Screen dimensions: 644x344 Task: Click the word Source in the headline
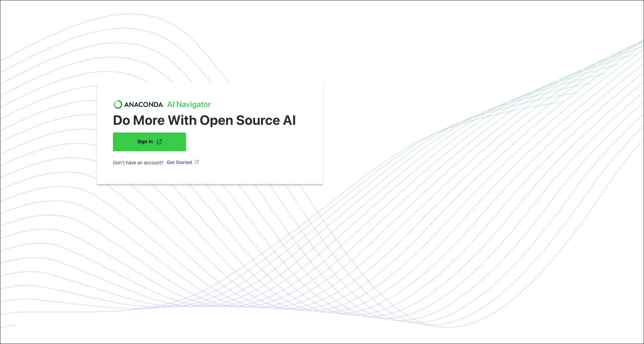tap(258, 120)
